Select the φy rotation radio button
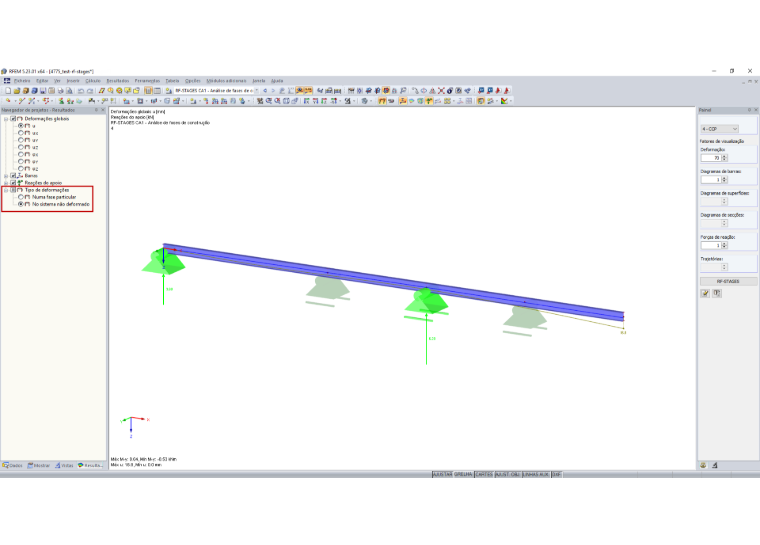The width and height of the screenshot is (760, 545). [x=21, y=161]
